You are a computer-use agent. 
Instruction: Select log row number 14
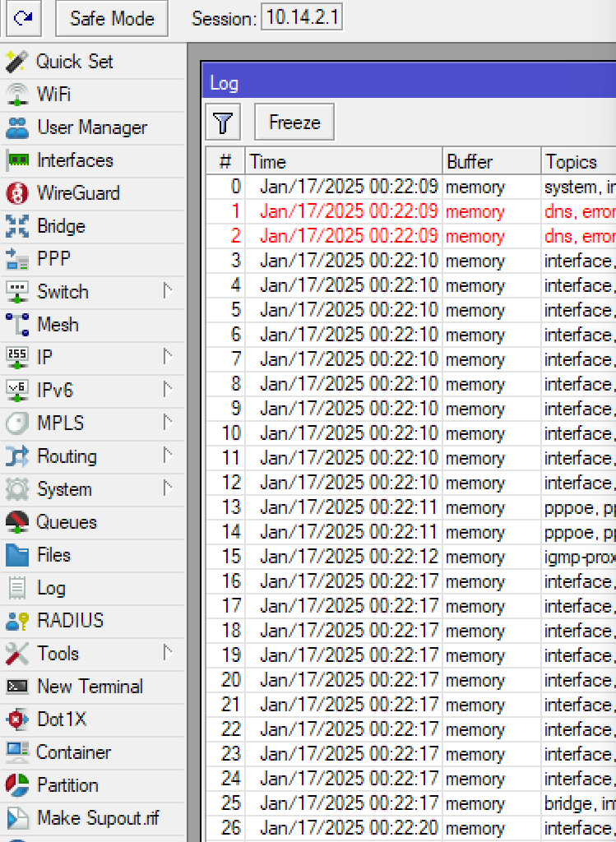411,532
